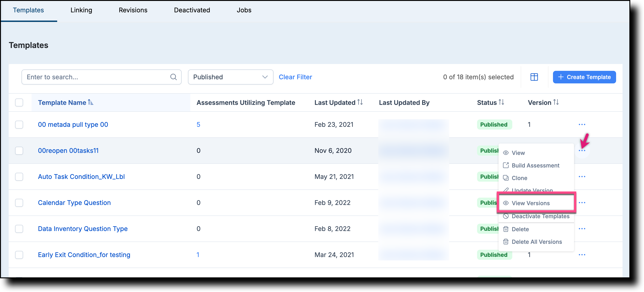The width and height of the screenshot is (644, 292).
Task: Check the Auto Task Condition_KW_Lbl row
Action: coord(19,177)
